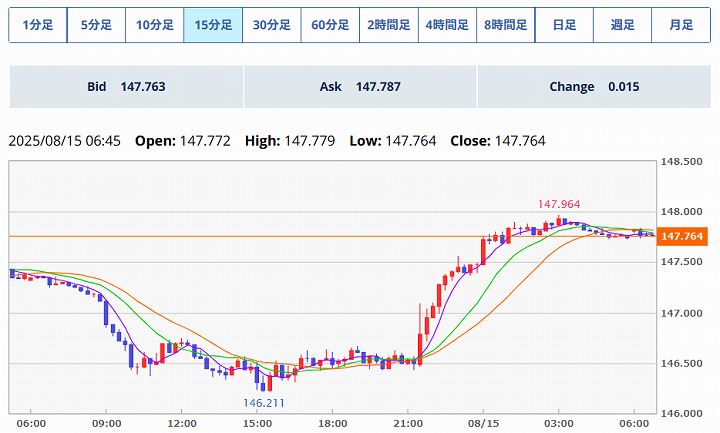The image size is (720, 433).
Task: Select the 5分足 chart interval
Action: (x=96, y=25)
